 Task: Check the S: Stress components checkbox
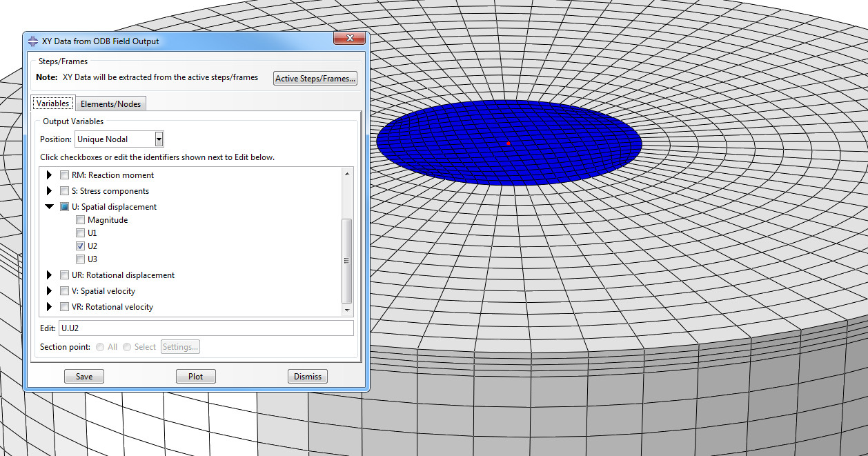click(x=65, y=191)
